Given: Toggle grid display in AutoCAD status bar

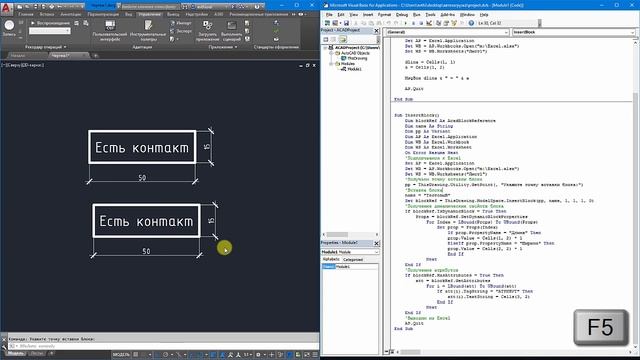Looking at the screenshot, I should (136, 355).
